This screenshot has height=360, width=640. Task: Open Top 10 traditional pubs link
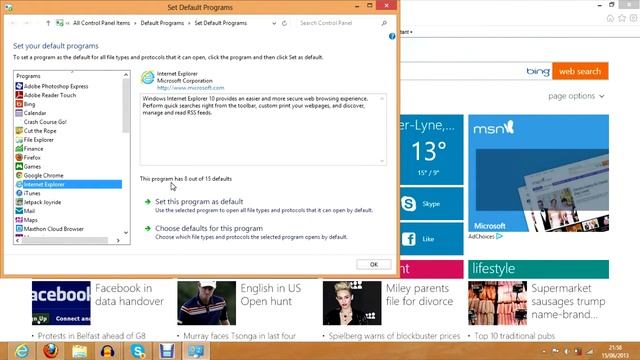pos(514,336)
